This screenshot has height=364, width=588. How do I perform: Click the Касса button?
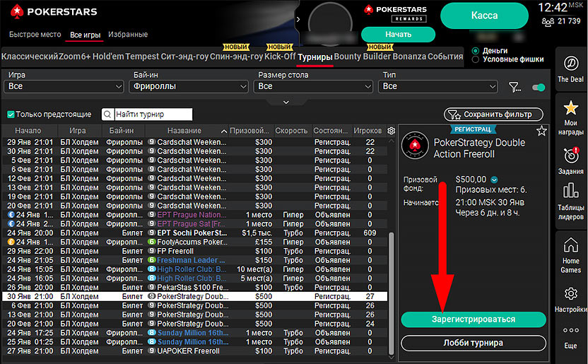pyautogui.click(x=484, y=16)
